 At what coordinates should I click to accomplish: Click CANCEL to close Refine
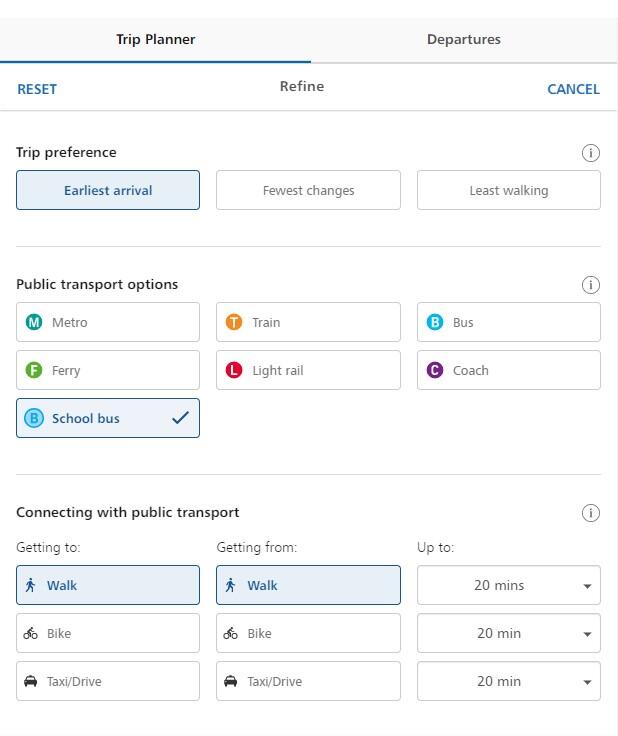(573, 89)
